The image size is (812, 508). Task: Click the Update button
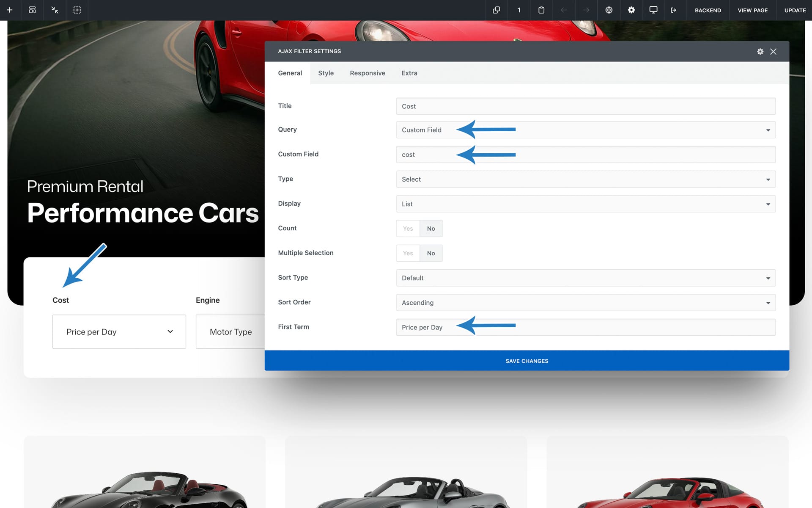coord(795,10)
